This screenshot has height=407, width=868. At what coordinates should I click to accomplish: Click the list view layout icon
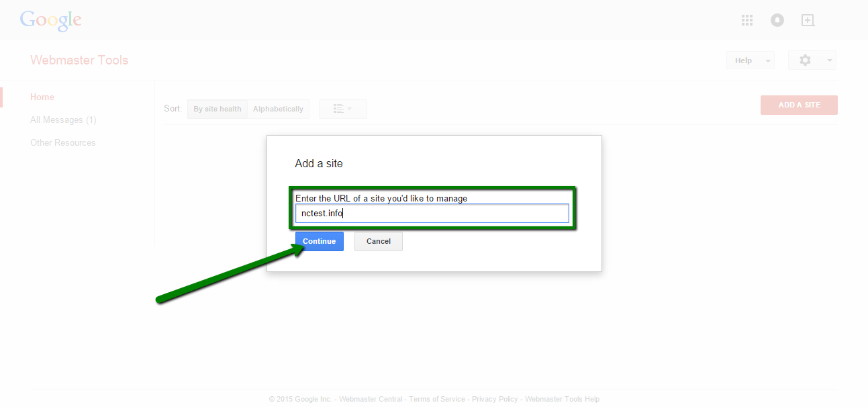coord(338,109)
